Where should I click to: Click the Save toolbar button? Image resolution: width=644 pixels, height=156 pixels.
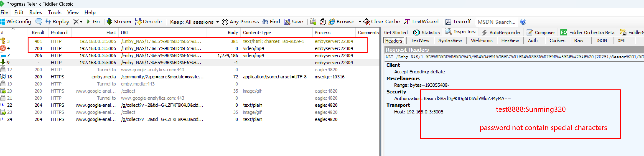click(294, 22)
